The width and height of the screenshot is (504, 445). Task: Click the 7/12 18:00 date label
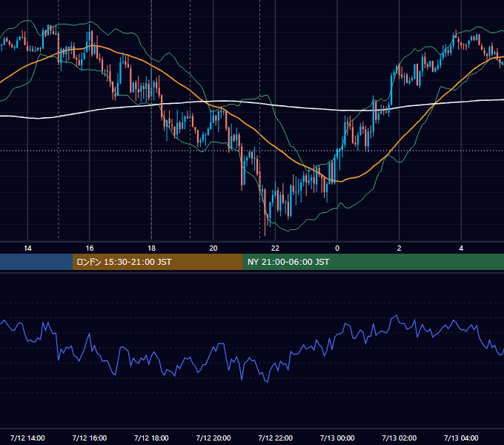[151, 438]
